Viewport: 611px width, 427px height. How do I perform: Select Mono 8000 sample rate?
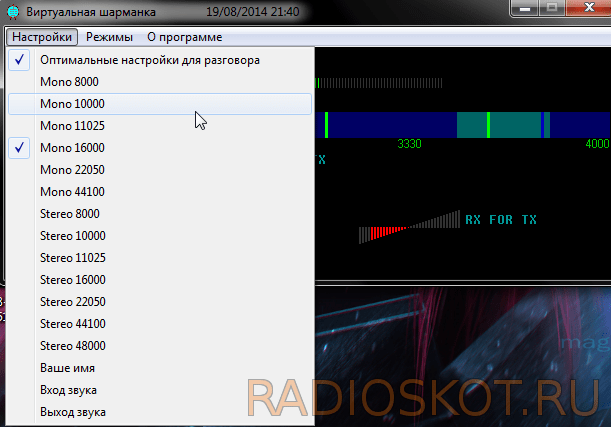tap(160, 82)
